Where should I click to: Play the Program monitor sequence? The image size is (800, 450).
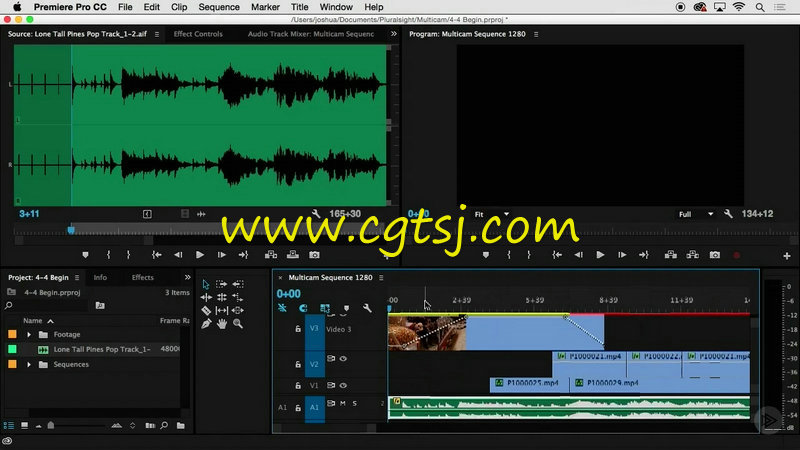pos(601,255)
